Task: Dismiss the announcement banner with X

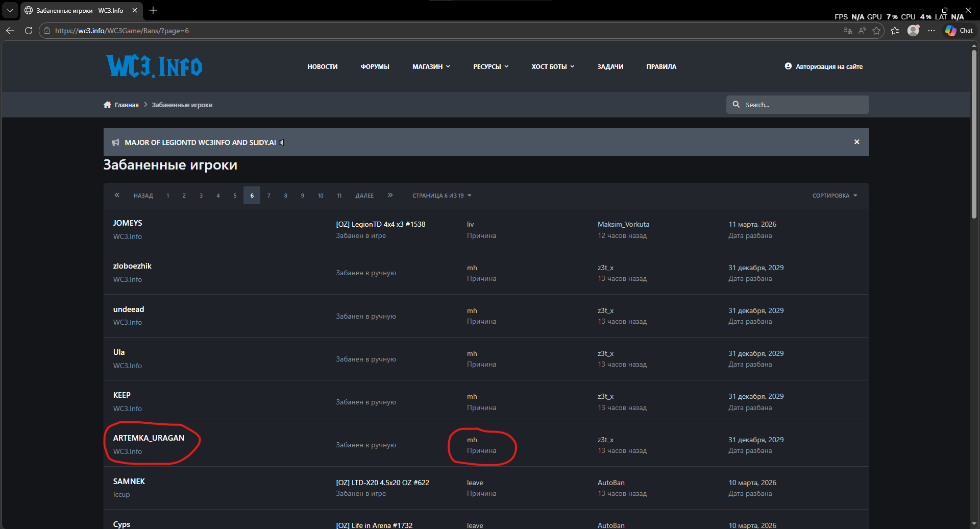Action: click(x=857, y=142)
